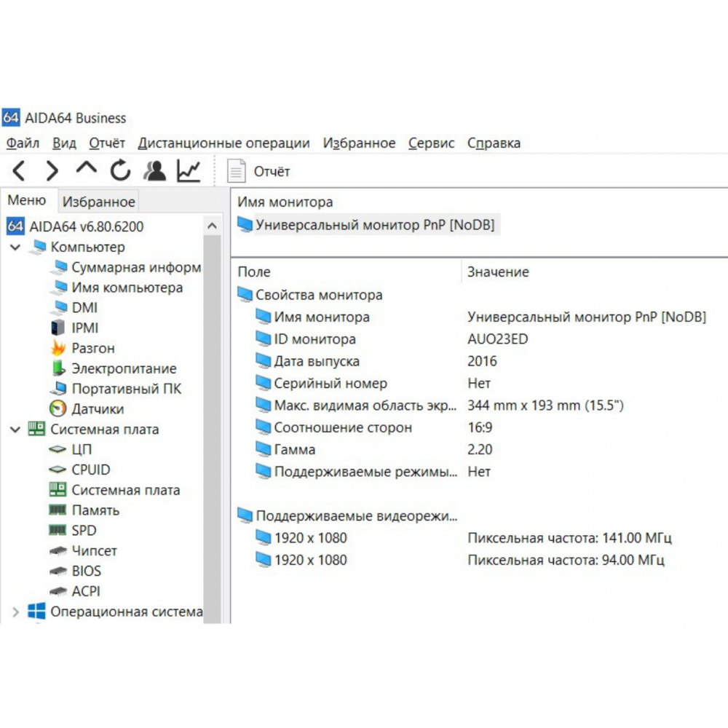
Task: Open the Вид menu
Action: coord(64,143)
